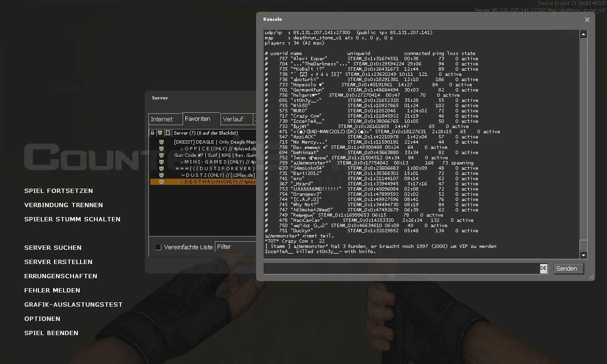Click shield icon beside [DREIST] DEAGLE server
This screenshot has width=607, height=364.
(x=161, y=142)
